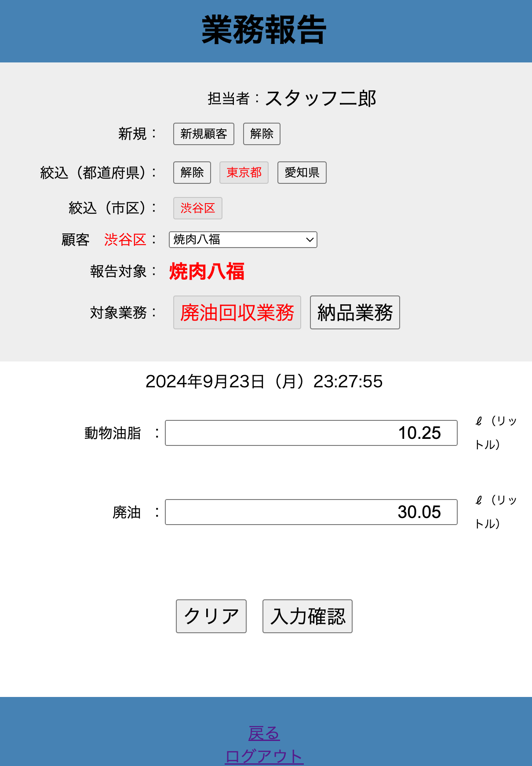Switch to 納品業務 task option
The height and width of the screenshot is (766, 532).
coord(355,313)
